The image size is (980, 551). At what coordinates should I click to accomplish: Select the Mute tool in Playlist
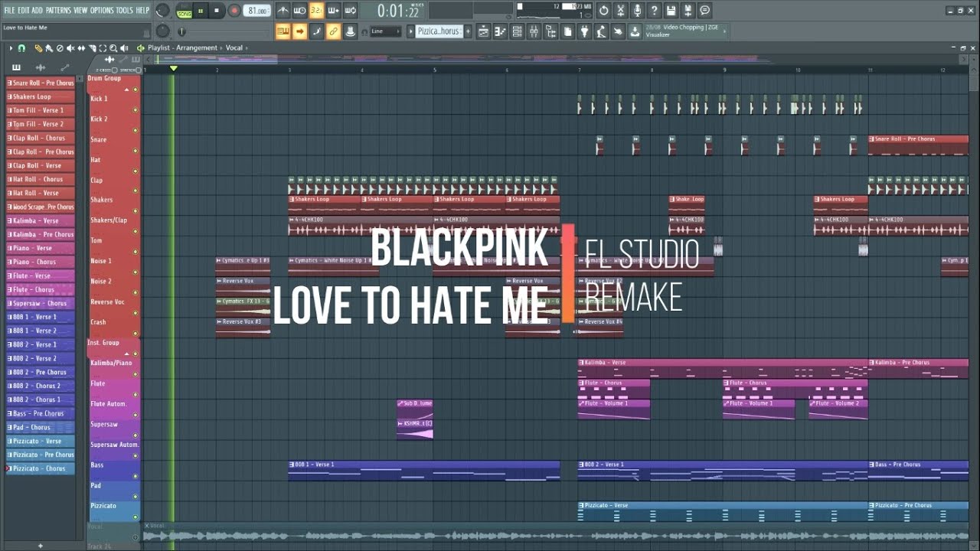coord(70,48)
